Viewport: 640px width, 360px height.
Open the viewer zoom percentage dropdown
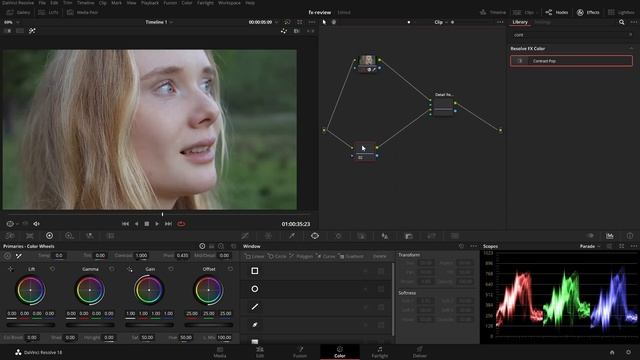click(11, 22)
